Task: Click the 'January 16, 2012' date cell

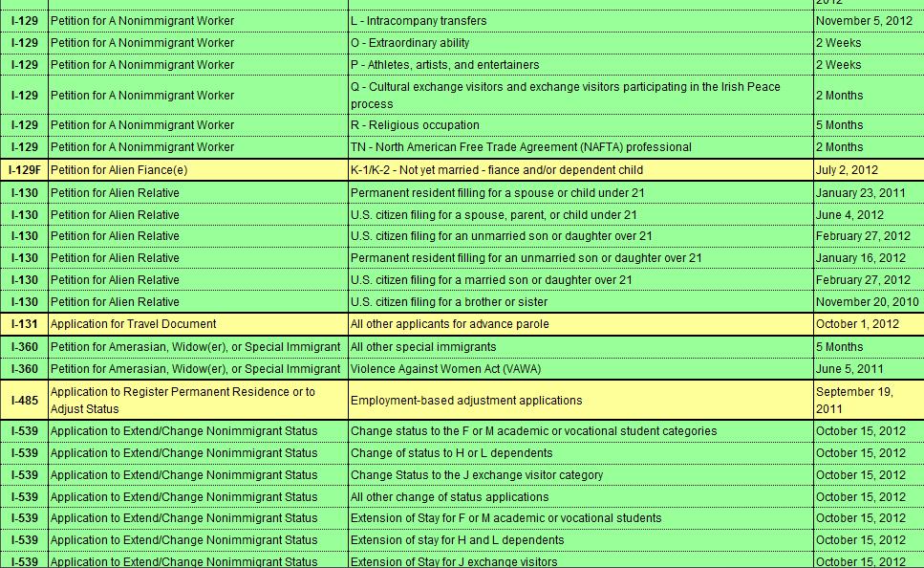Action: click(x=869, y=258)
